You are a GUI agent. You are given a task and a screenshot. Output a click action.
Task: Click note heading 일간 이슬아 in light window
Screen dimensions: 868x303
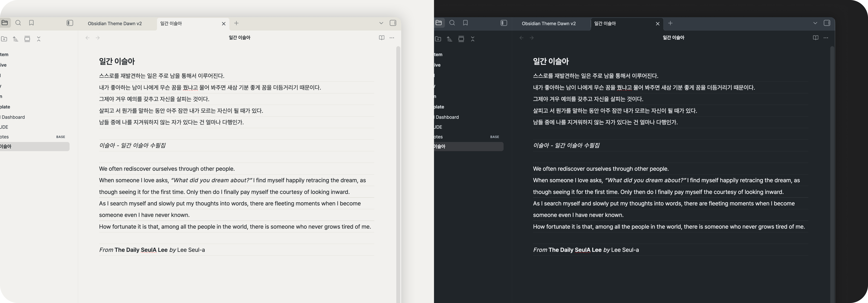[x=117, y=61]
